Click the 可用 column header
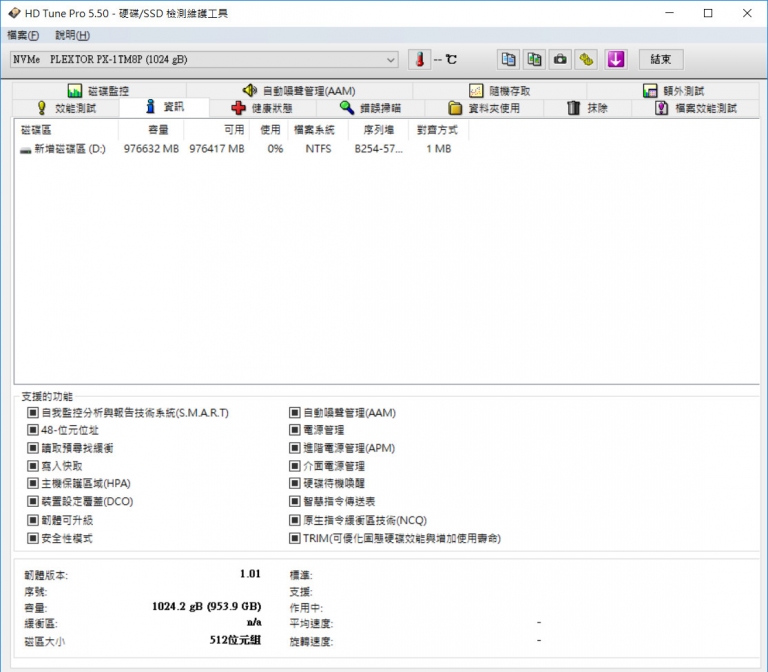This screenshot has width=768, height=672. [216, 130]
